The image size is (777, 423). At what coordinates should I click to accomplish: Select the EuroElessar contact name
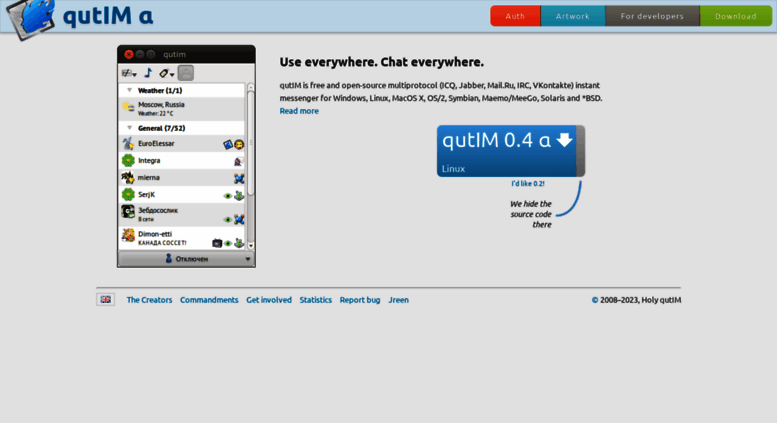tap(156, 144)
